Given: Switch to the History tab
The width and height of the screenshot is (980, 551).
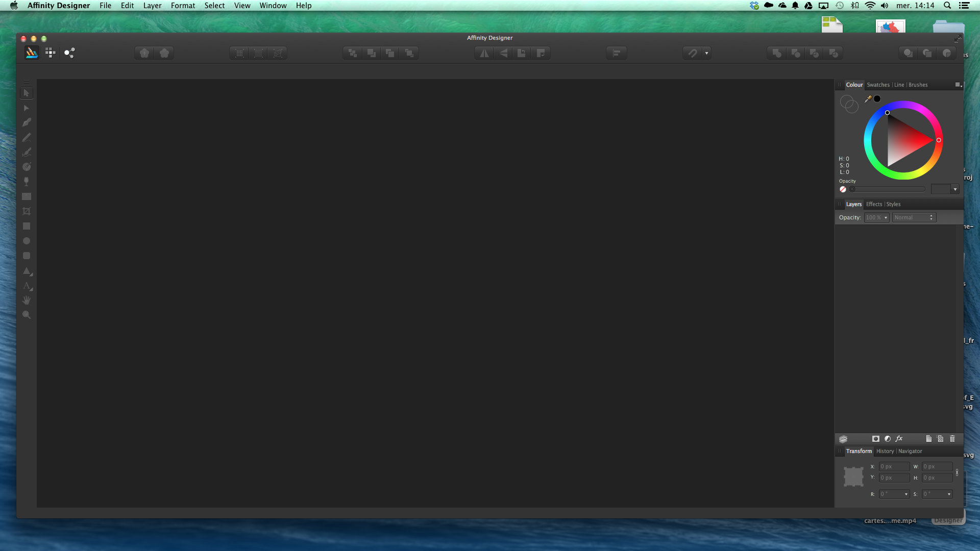Looking at the screenshot, I should click(885, 451).
